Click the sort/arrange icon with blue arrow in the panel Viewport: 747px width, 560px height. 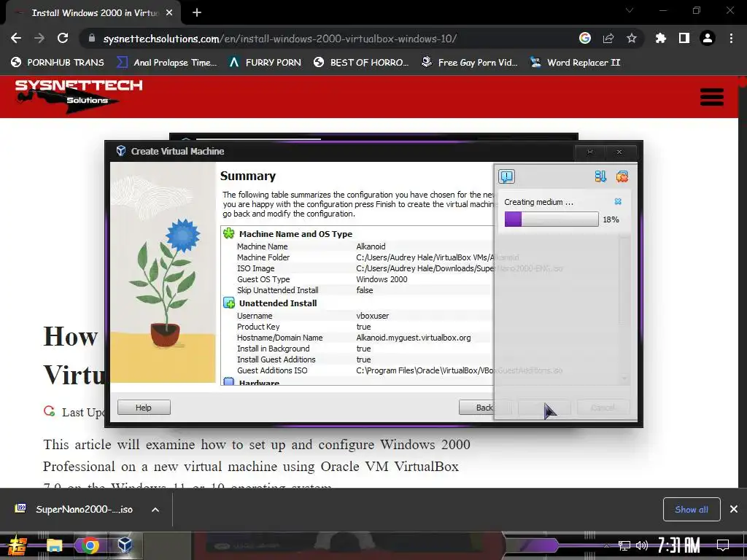[600, 176]
